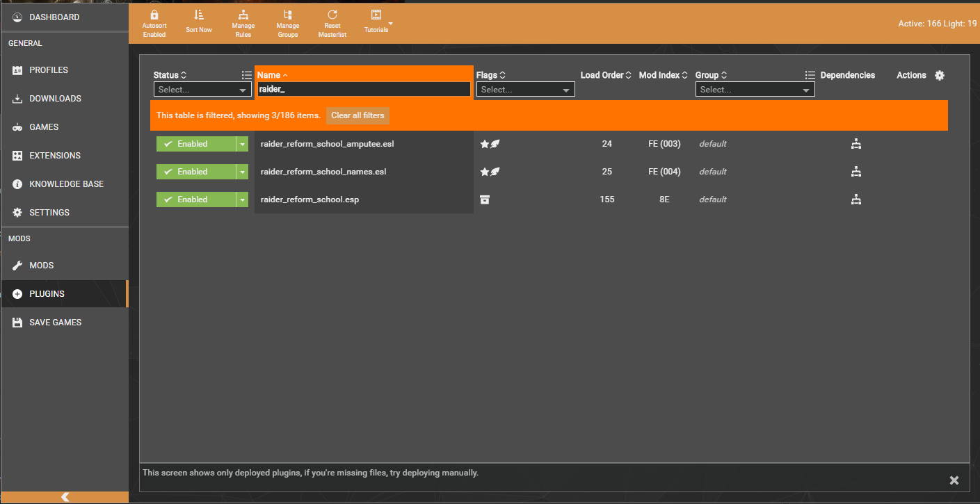Open Knowledge Base in sidebar
The width and height of the screenshot is (980, 504).
(64, 184)
